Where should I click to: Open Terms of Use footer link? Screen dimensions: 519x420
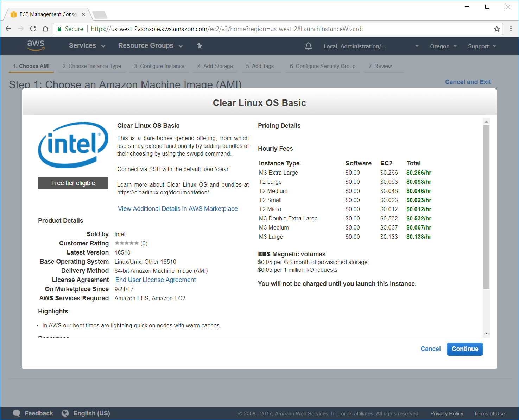tap(489, 414)
